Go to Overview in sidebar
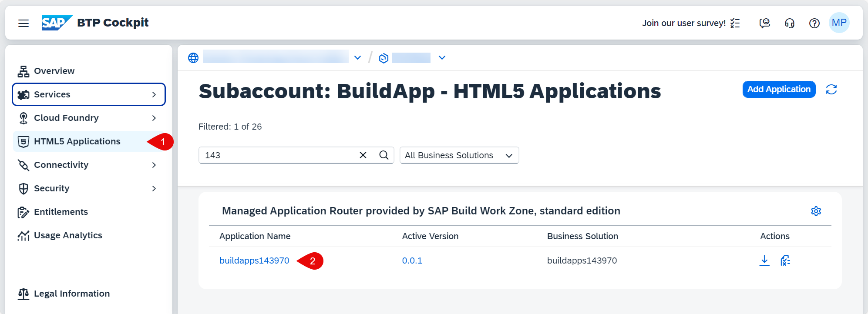The image size is (868, 314). 89,71
